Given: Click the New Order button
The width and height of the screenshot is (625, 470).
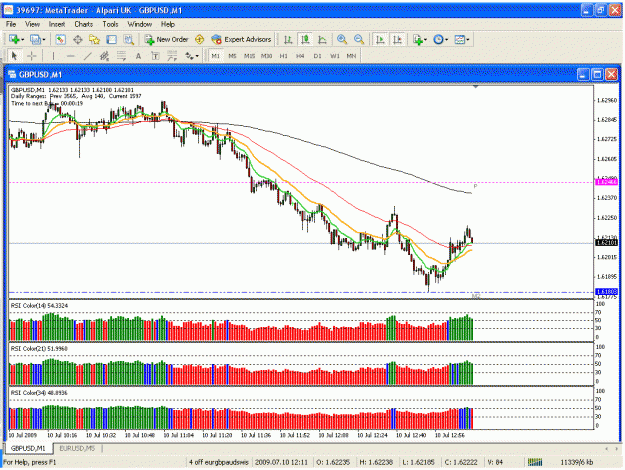Looking at the screenshot, I should [167, 39].
